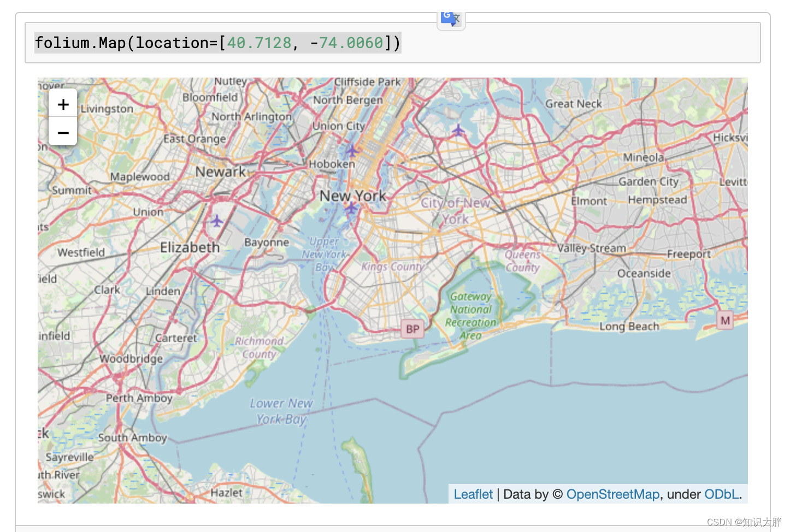Click the Westfield label
This screenshot has width=790, height=532.
pyautogui.click(x=81, y=252)
